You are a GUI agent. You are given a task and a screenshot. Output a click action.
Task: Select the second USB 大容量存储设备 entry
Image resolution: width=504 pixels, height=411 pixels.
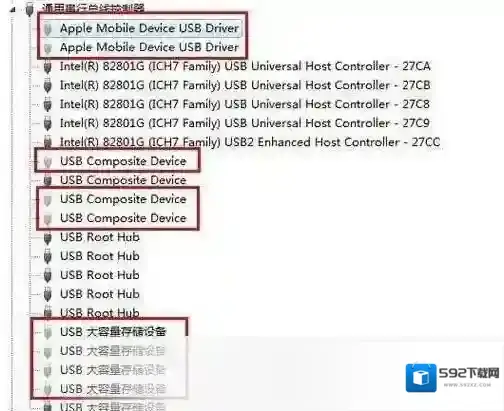pyautogui.click(x=113, y=351)
